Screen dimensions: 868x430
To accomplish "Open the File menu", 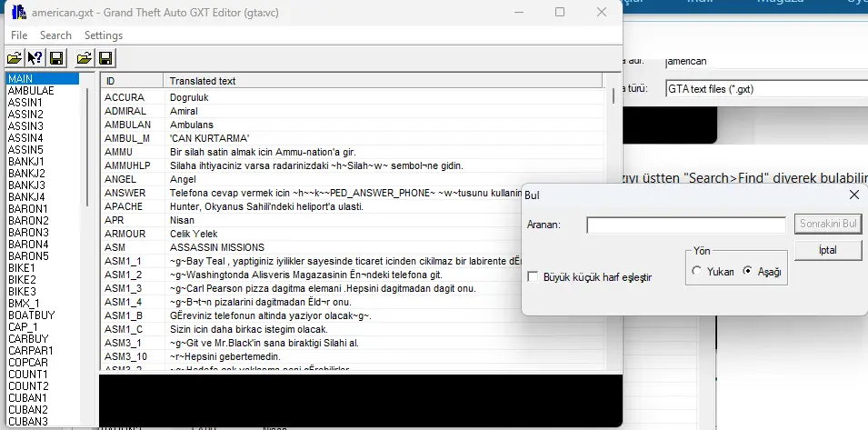I will click(19, 35).
